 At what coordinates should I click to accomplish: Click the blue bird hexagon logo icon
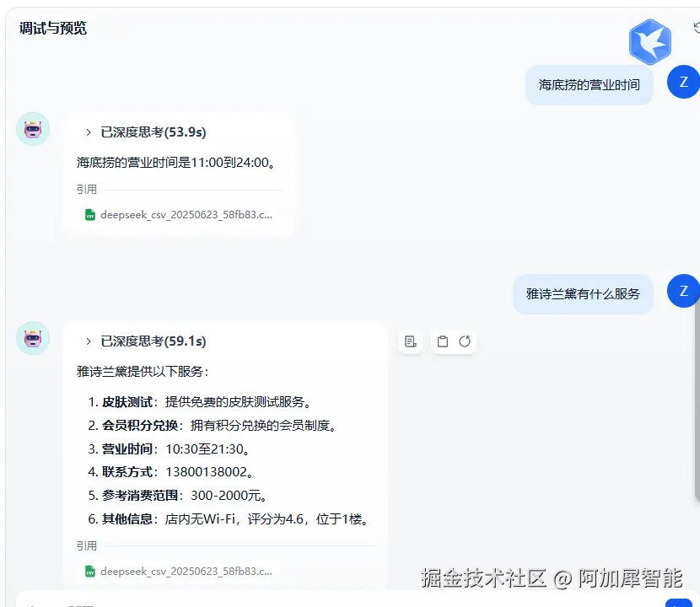coord(650,41)
